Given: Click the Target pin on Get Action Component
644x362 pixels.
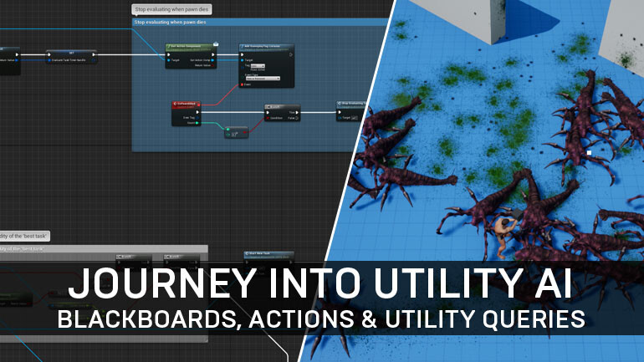Looking at the screenshot, I should (168, 60).
